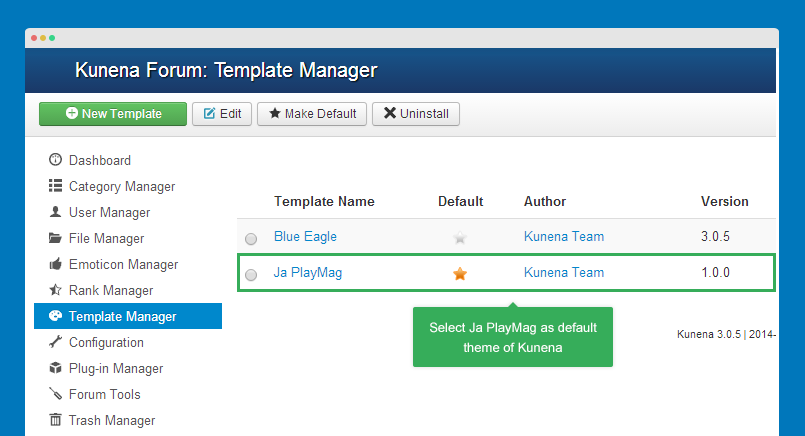Open File Manager from the sidebar

(x=106, y=238)
